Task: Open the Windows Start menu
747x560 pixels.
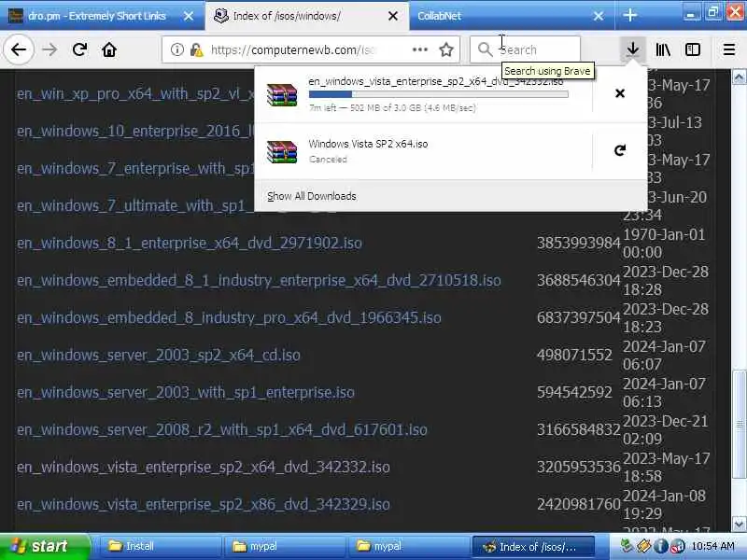Action: pyautogui.click(x=44, y=546)
